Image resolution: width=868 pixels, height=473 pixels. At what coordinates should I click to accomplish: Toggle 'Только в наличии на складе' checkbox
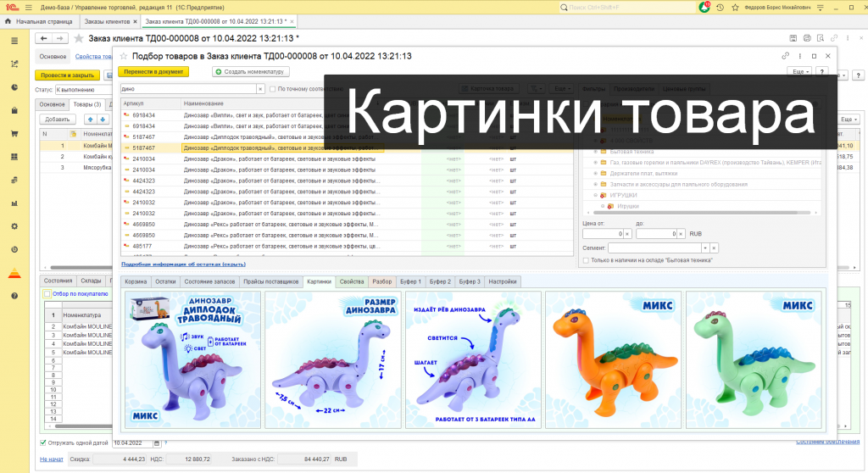[586, 260]
